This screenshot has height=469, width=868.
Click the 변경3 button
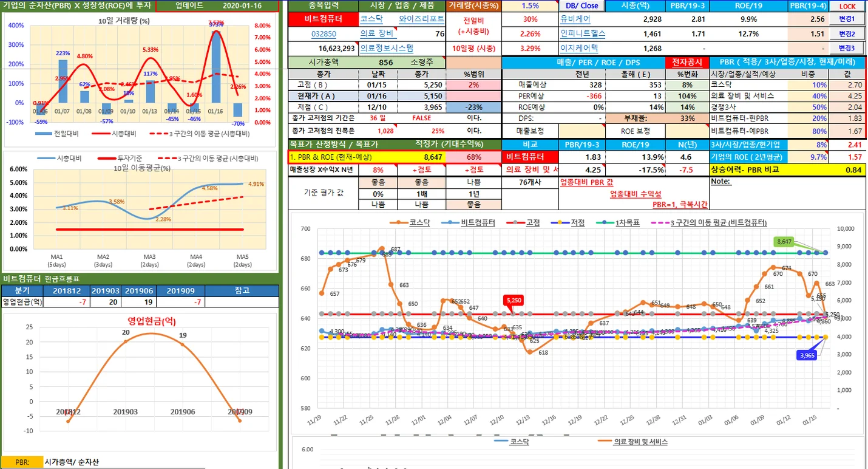coord(846,48)
